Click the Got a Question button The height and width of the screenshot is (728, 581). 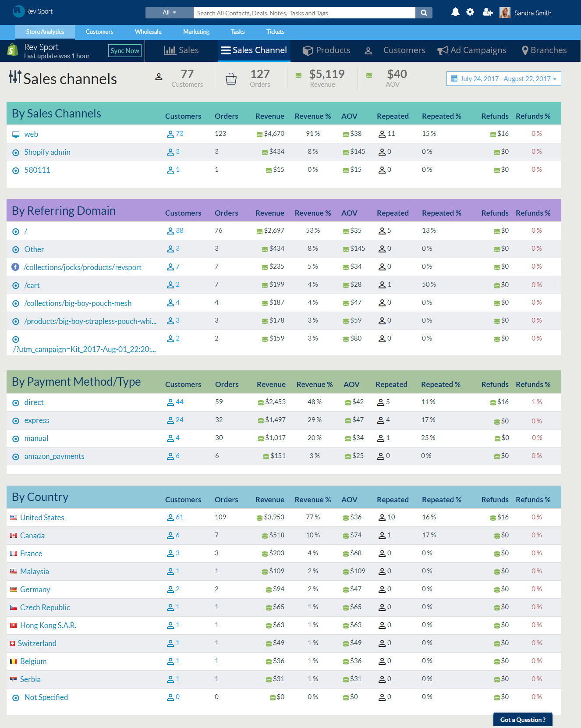coord(523,720)
